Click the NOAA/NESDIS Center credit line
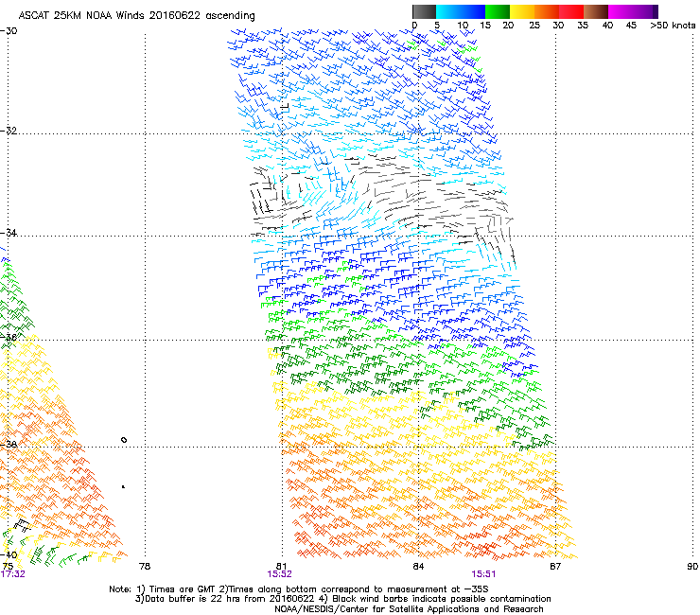The width and height of the screenshot is (700, 615). pyautogui.click(x=409, y=609)
